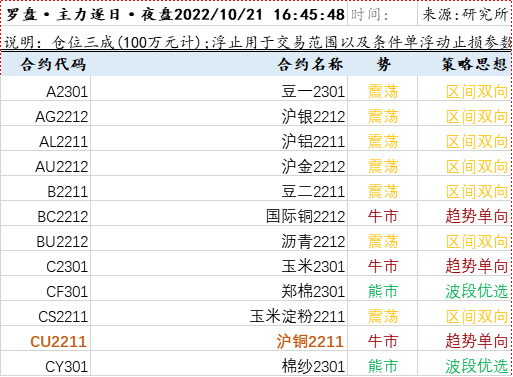Click 区间双向 strategy for 沪银2212
Screen dimensions: 513x377
477,116
